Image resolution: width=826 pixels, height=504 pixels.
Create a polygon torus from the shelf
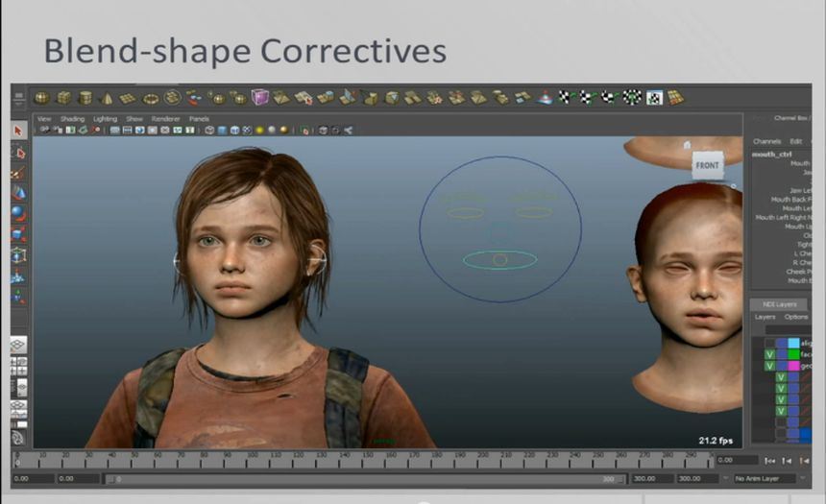pyautogui.click(x=151, y=99)
